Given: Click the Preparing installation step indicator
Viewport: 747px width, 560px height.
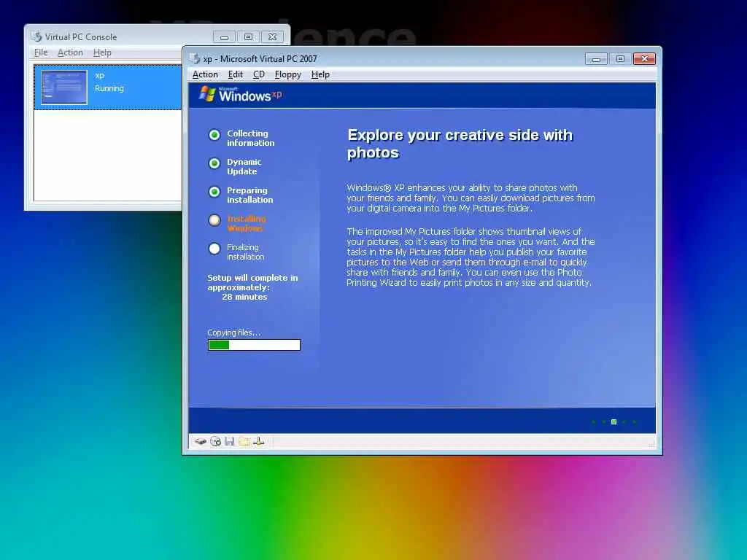Looking at the screenshot, I should [214, 192].
